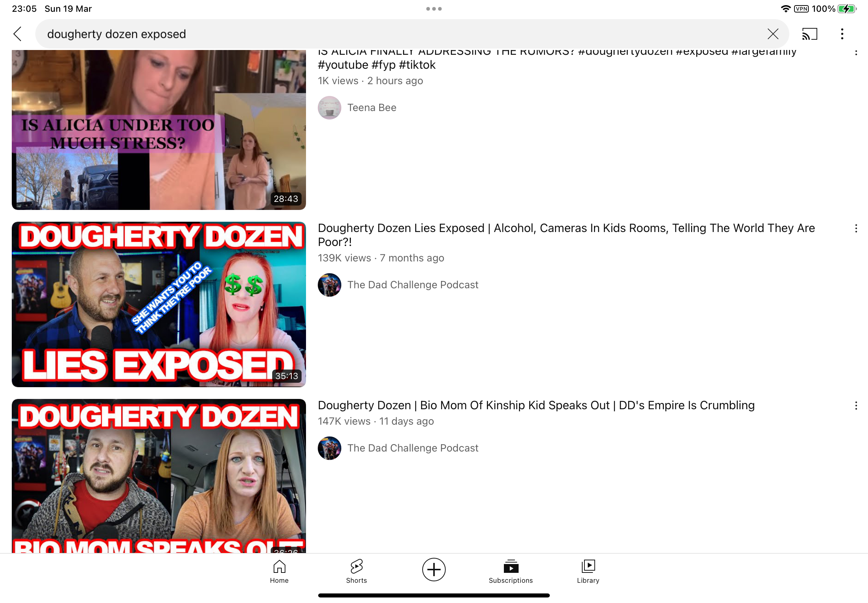Tap the Create plus button

(434, 570)
